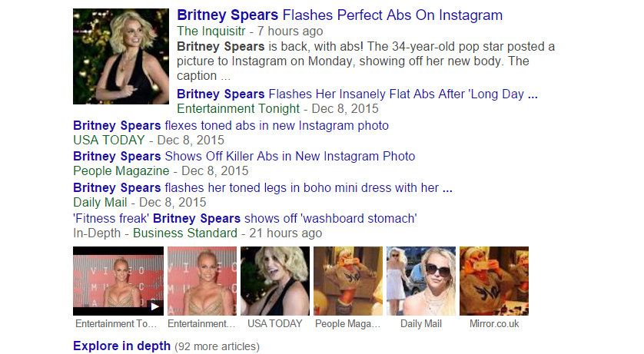Click the 'USA TODAY' caption under thumbnail
The width and height of the screenshot is (644, 354).
pyautogui.click(x=275, y=324)
